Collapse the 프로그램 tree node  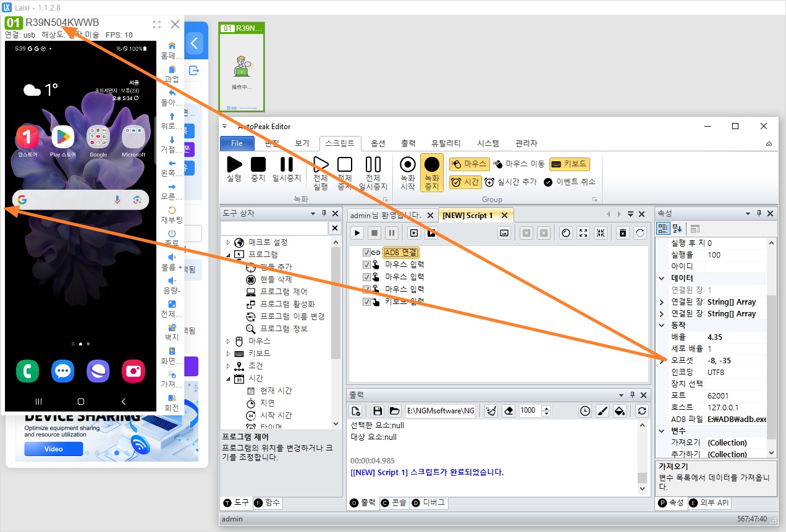(x=227, y=255)
